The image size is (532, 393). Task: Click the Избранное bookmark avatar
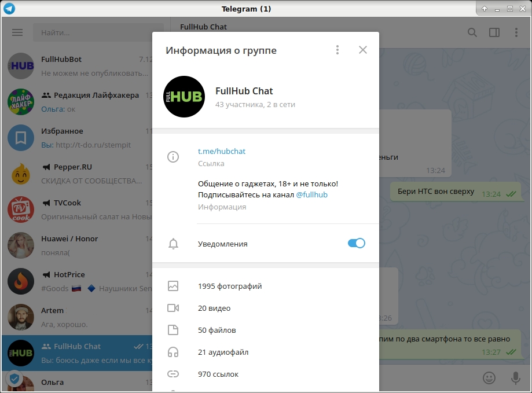(x=21, y=138)
